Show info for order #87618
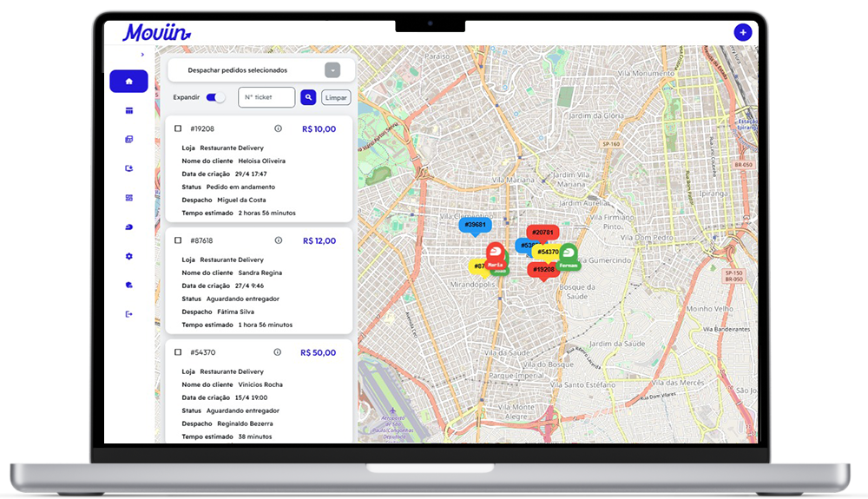 (278, 240)
